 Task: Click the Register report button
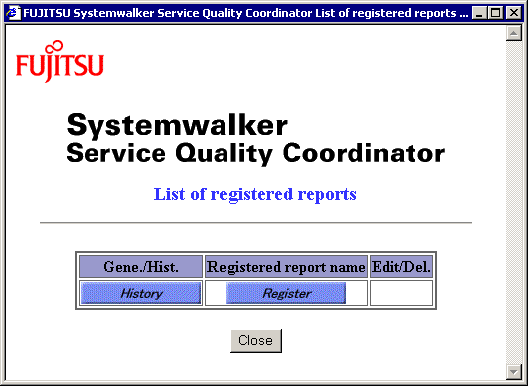click(286, 293)
